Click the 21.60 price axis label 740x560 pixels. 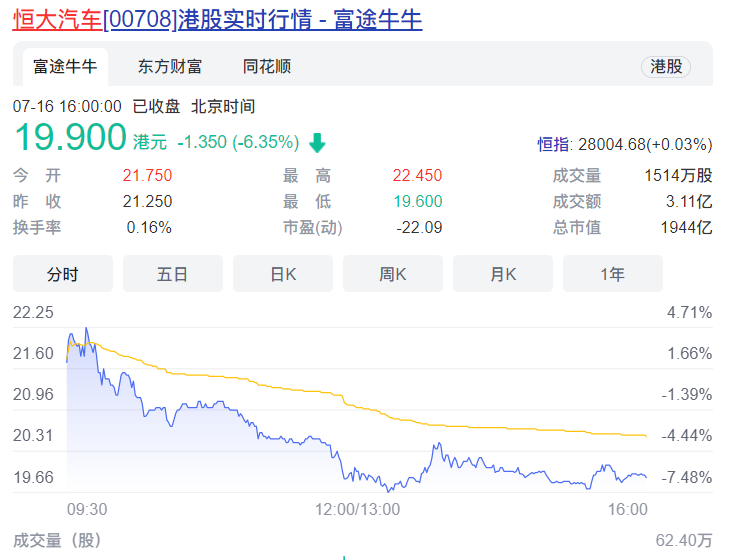click(33, 353)
